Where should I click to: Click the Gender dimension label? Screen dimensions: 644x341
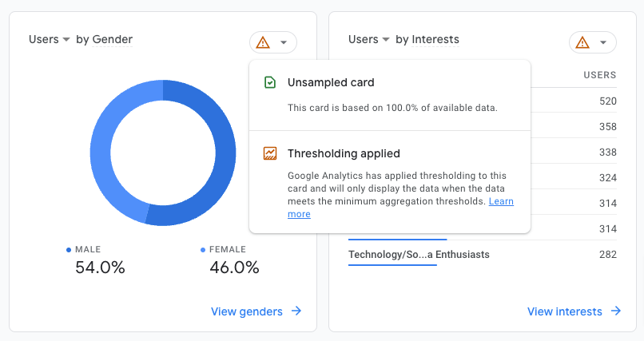point(112,39)
